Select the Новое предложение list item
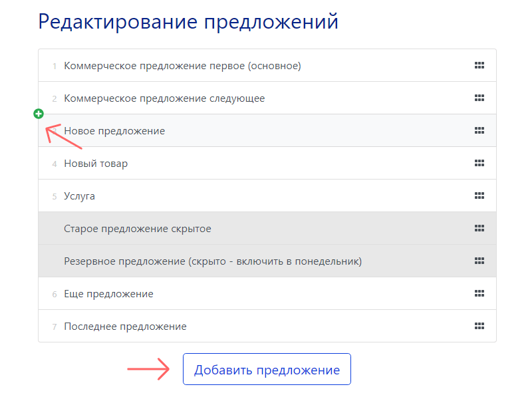The height and width of the screenshot is (399, 532). (114, 131)
